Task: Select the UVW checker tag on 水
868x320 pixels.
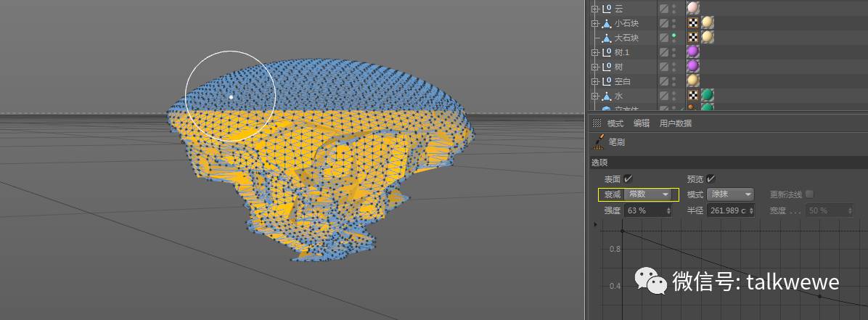Action: coord(692,95)
